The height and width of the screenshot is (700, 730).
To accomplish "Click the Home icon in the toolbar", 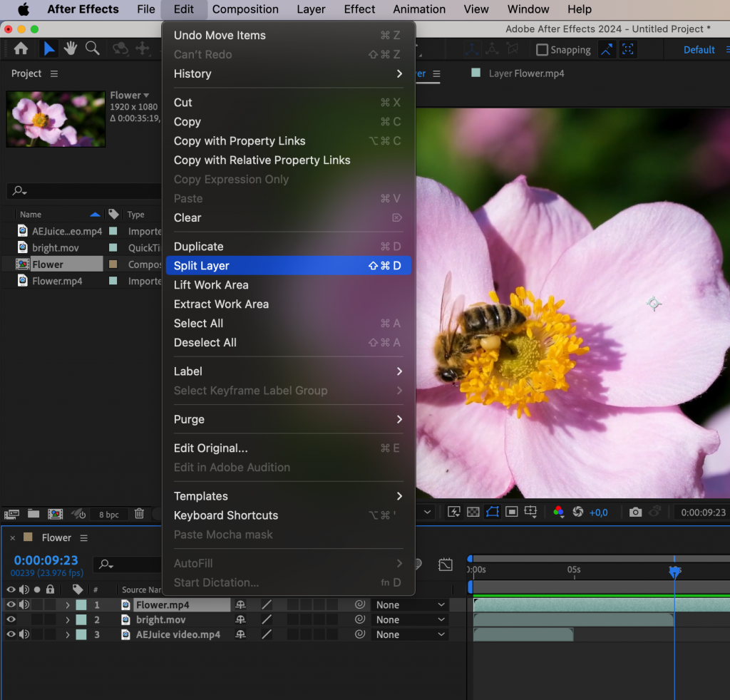I will click(21, 48).
